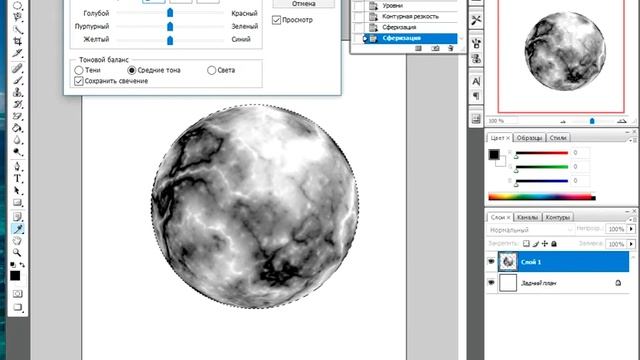Open the Brushes panel dock icon
640x360 pixels.
click(x=476, y=43)
